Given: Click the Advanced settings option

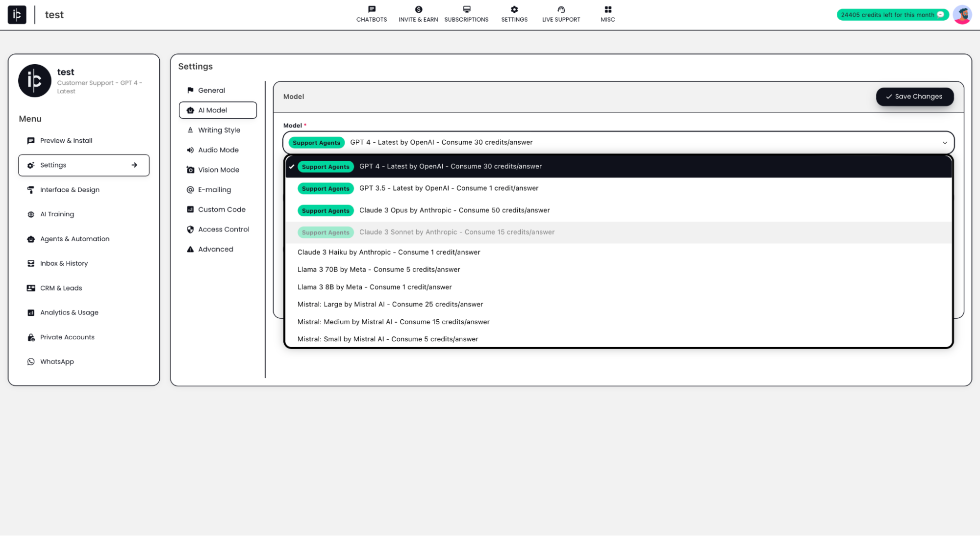Looking at the screenshot, I should click(x=215, y=249).
